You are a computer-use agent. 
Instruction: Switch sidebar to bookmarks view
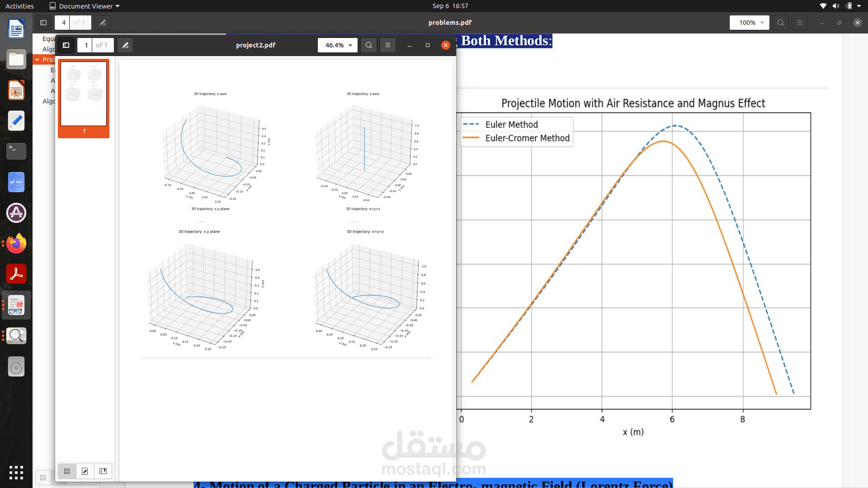point(103,471)
